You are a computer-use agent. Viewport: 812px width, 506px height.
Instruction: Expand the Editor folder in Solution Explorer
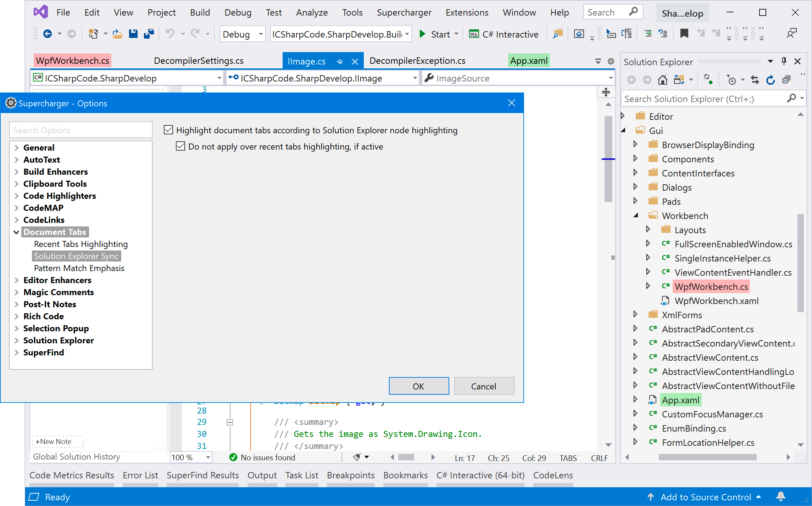(x=623, y=116)
